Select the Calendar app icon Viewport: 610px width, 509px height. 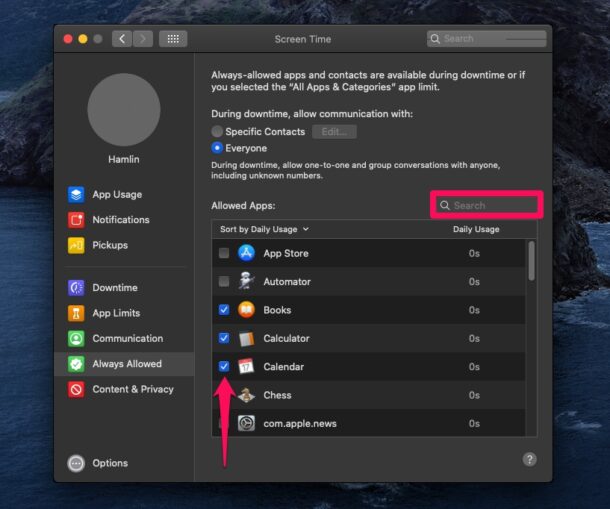pos(246,366)
